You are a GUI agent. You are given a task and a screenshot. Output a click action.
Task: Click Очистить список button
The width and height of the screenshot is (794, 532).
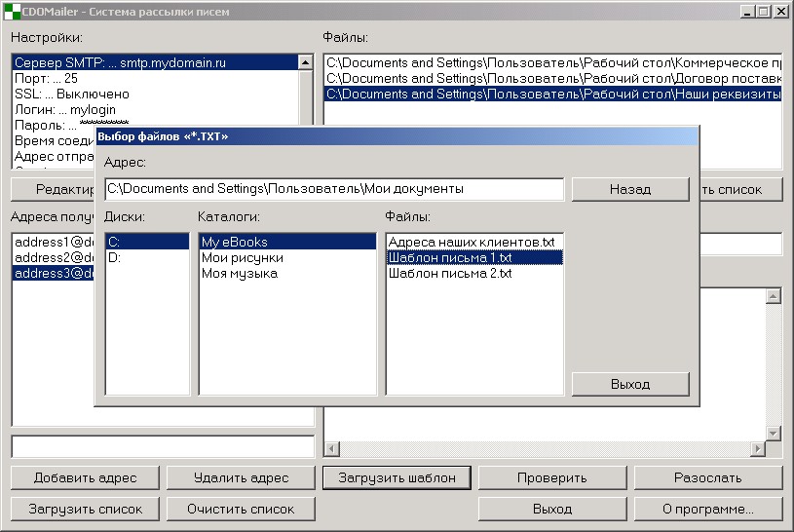(241, 509)
